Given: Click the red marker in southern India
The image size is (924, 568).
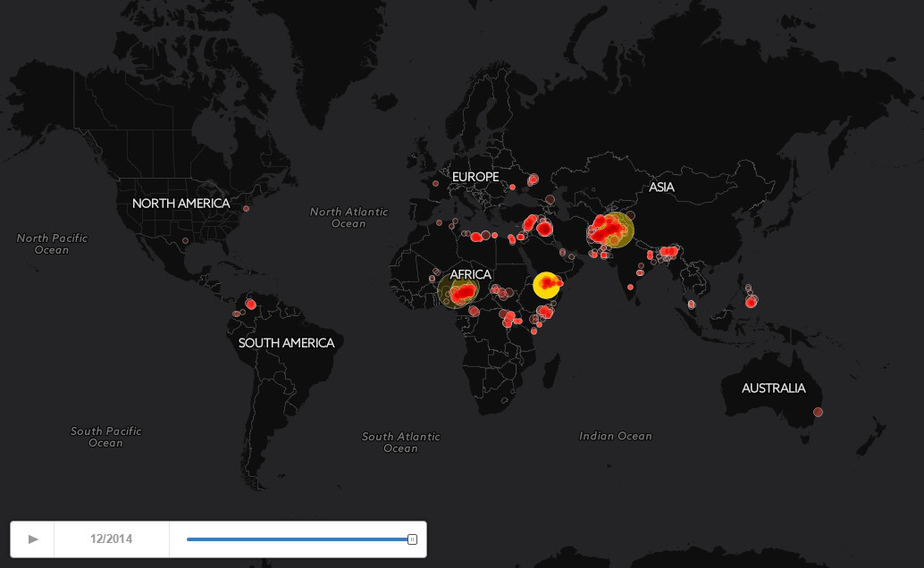Looking at the screenshot, I should point(631,287).
